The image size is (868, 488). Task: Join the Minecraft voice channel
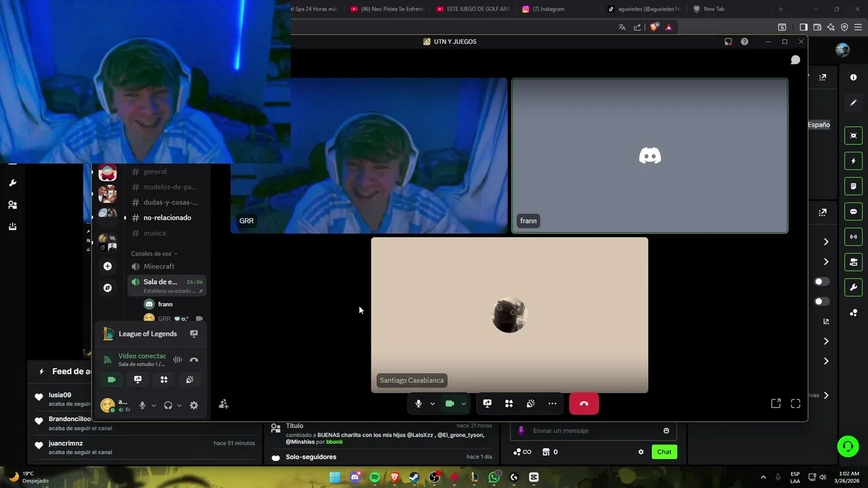pyautogui.click(x=167, y=266)
